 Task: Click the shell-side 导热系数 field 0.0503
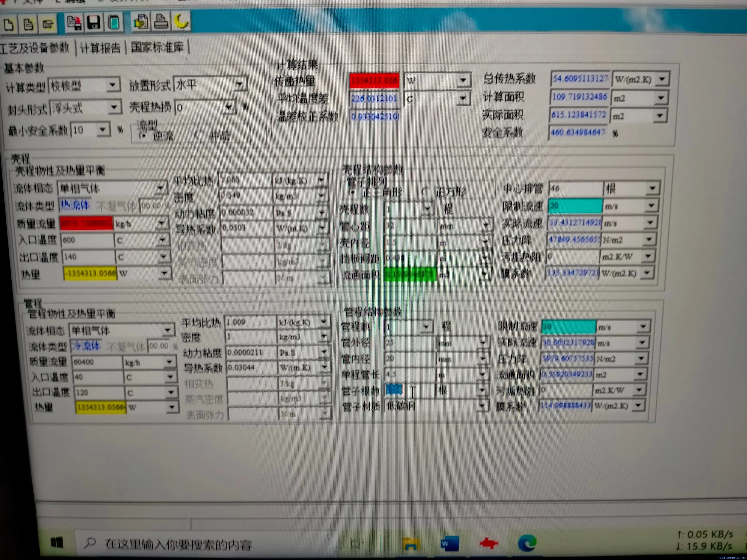point(248,228)
